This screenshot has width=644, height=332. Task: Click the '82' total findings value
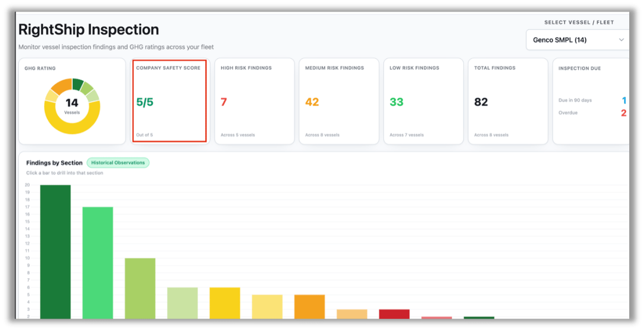(x=481, y=102)
